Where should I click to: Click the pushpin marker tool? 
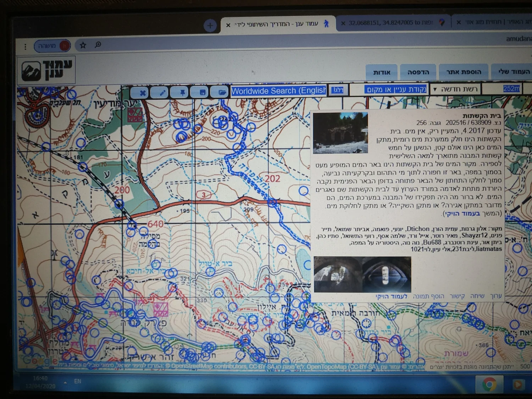[x=182, y=93]
